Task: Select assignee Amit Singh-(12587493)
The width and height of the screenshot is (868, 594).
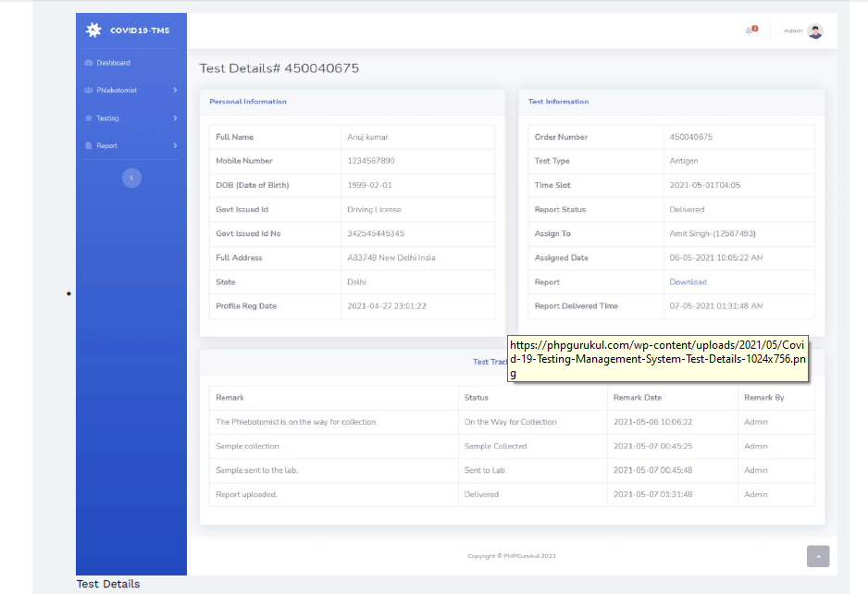Action: 713,233
